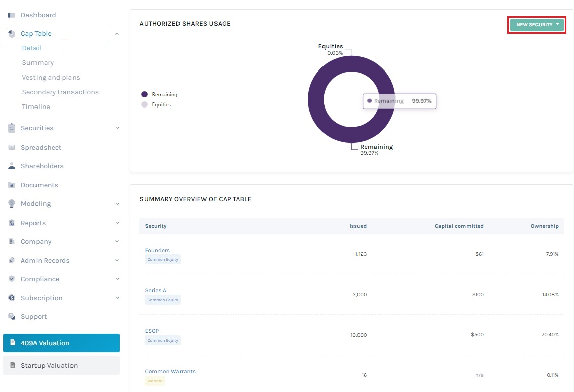574x392 pixels.
Task: Click the Compliance shield icon
Action: pyautogui.click(x=12, y=279)
